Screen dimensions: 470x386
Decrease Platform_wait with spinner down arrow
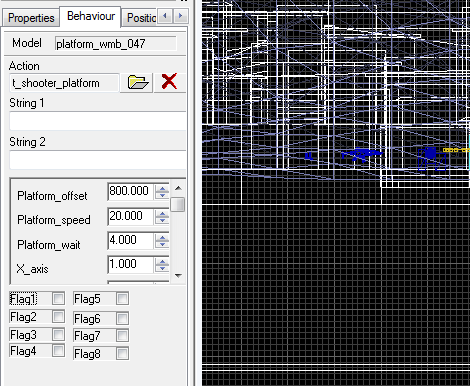162,245
